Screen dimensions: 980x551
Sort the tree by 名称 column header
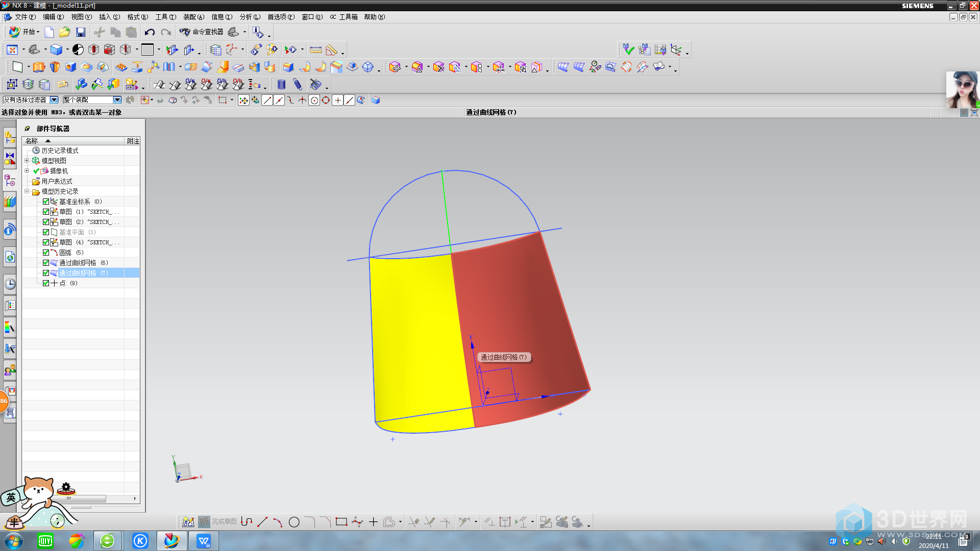pyautogui.click(x=73, y=141)
